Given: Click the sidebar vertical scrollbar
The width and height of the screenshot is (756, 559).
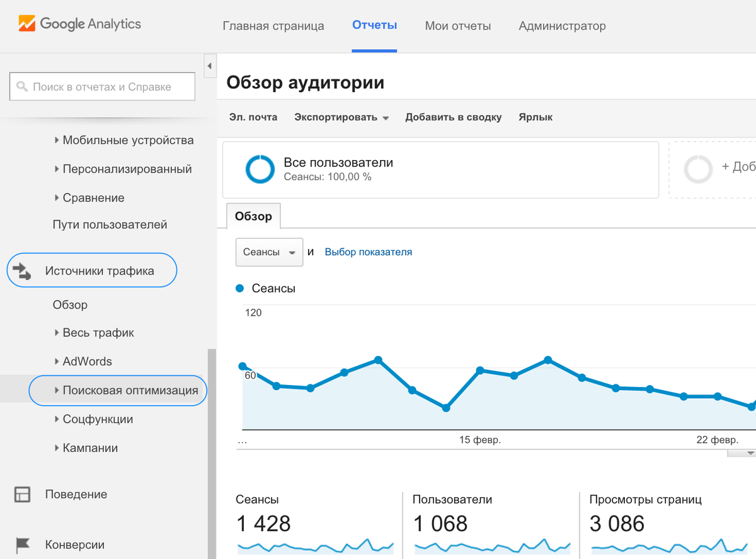Looking at the screenshot, I should tap(212, 454).
